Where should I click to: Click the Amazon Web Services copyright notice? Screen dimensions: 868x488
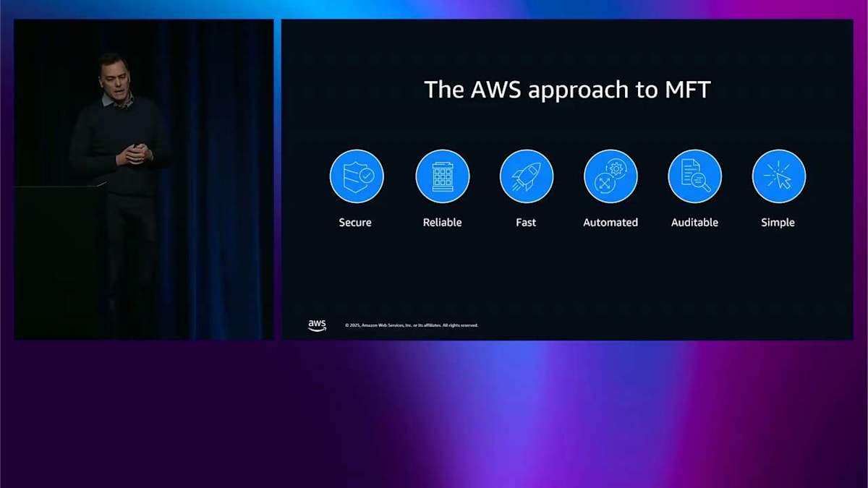point(412,325)
